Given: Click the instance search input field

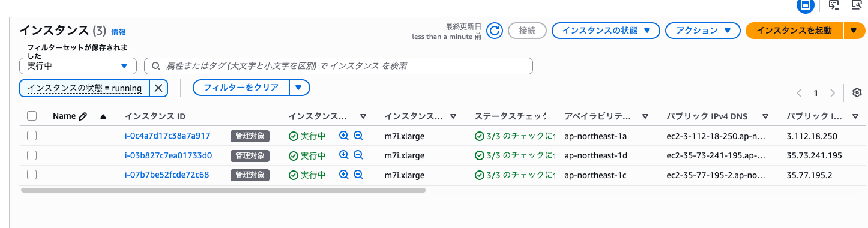Looking at the screenshot, I should 339,66.
